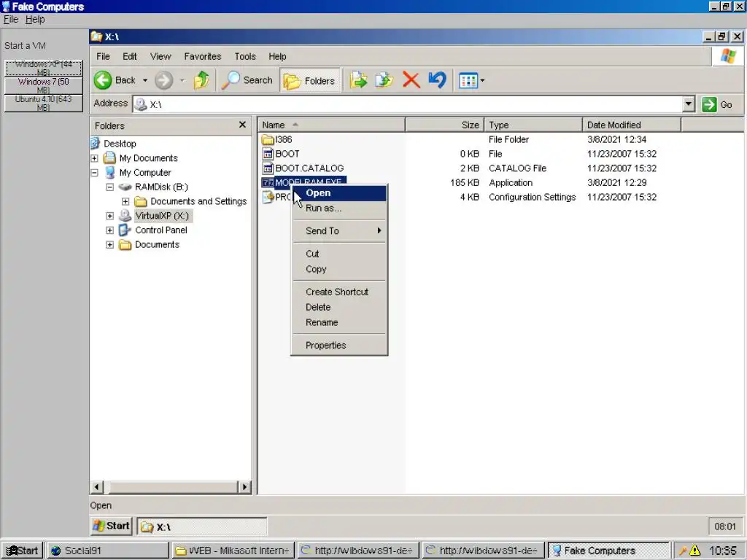This screenshot has width=747, height=560.
Task: Expand Documents and Settings tree node
Action: pos(125,201)
